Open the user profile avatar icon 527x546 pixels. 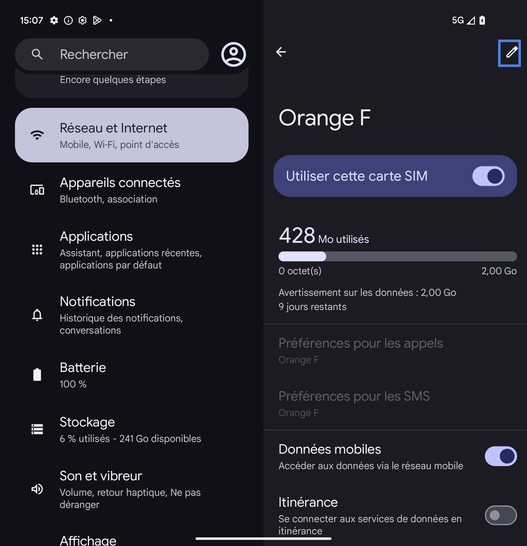233,54
